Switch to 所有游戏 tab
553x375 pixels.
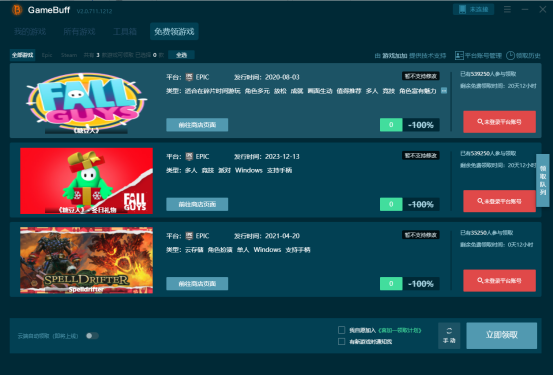79,32
